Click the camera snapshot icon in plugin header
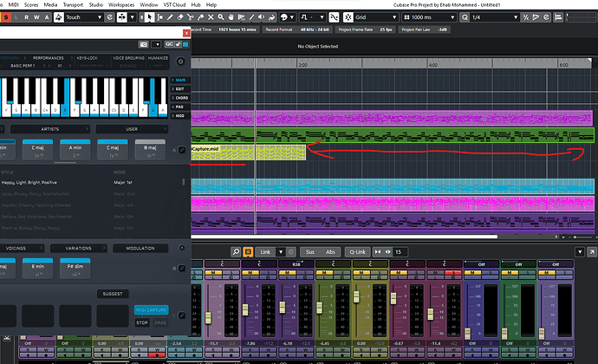 [143, 45]
